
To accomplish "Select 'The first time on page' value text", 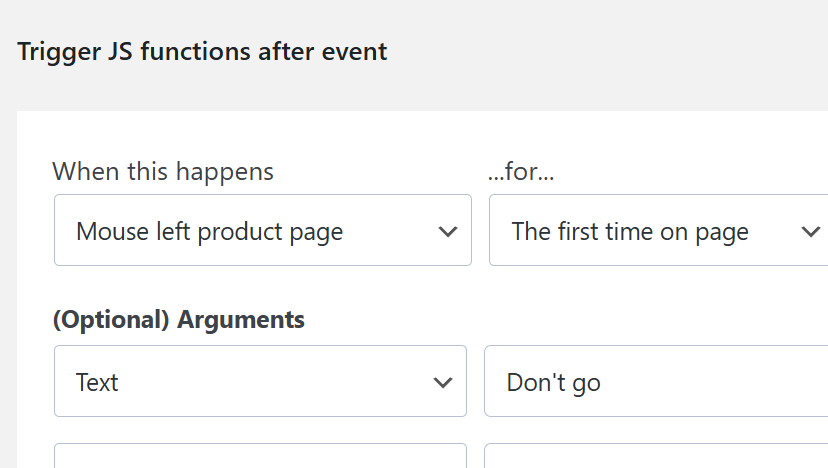I will click(x=630, y=232).
